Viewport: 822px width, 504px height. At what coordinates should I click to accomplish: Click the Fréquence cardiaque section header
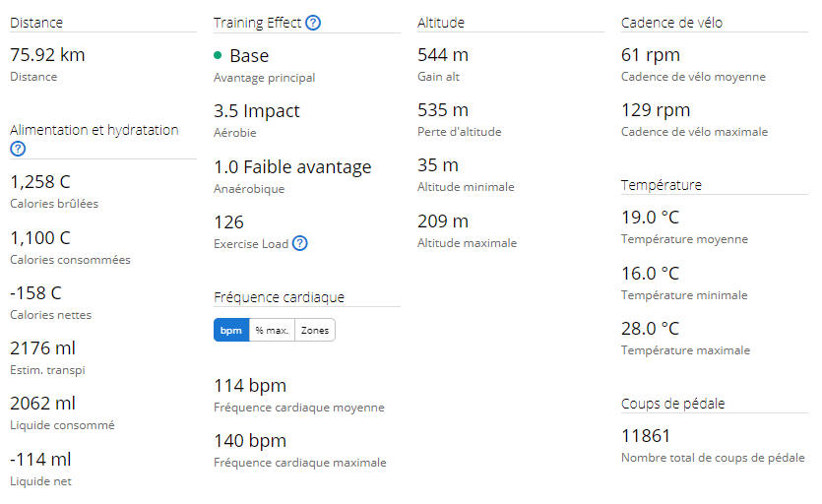click(279, 296)
